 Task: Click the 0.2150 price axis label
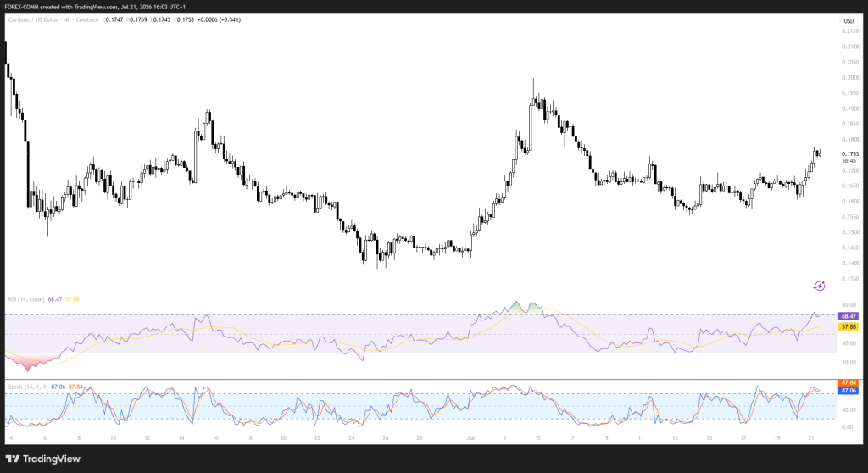pyautogui.click(x=850, y=31)
